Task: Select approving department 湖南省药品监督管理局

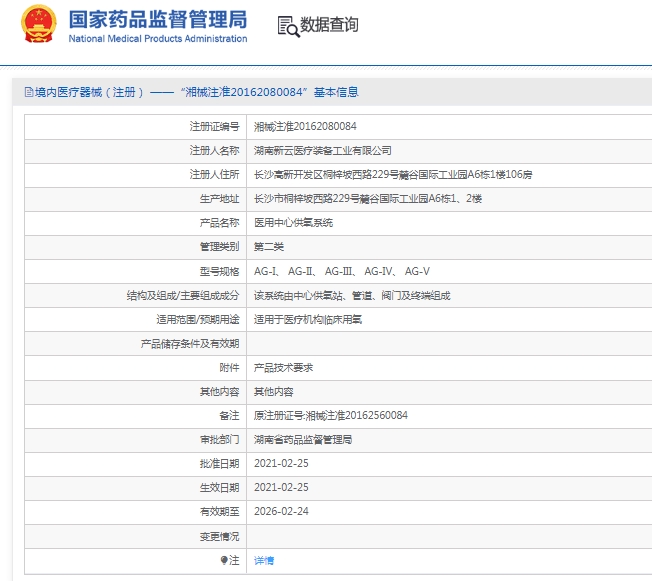Action: [x=303, y=440]
